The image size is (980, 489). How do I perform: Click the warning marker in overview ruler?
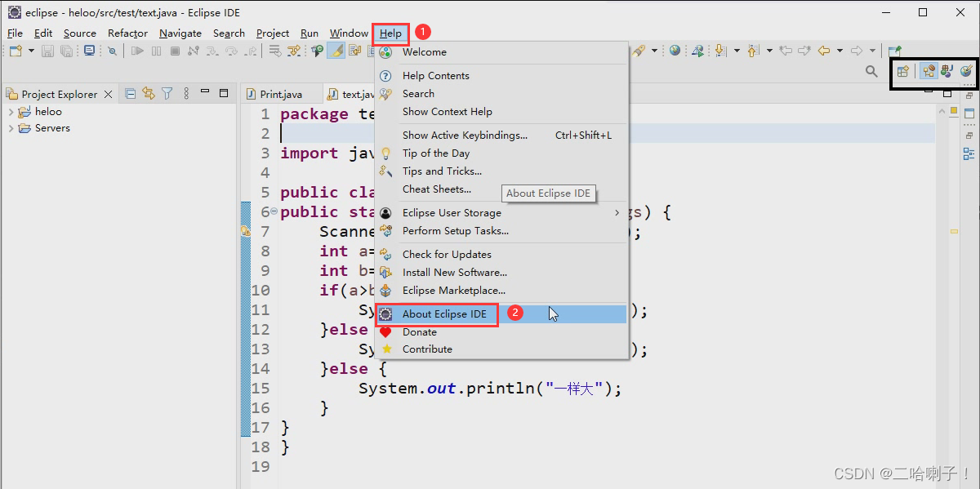(x=953, y=232)
